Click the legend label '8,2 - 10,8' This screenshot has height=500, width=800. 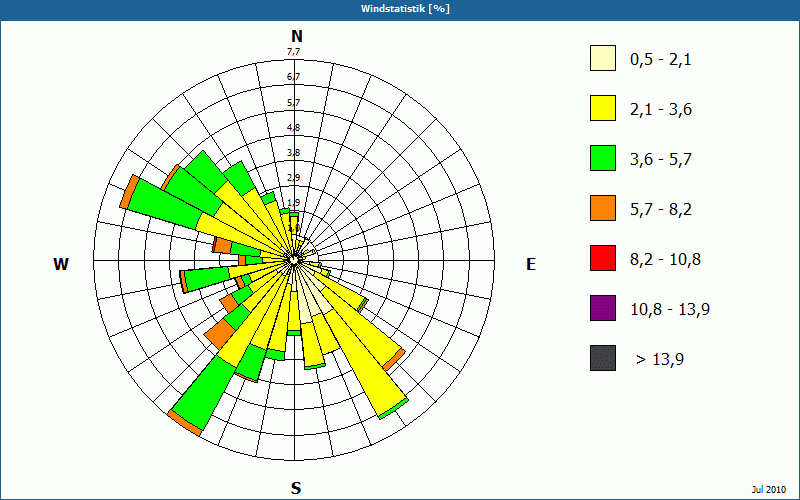(x=665, y=260)
